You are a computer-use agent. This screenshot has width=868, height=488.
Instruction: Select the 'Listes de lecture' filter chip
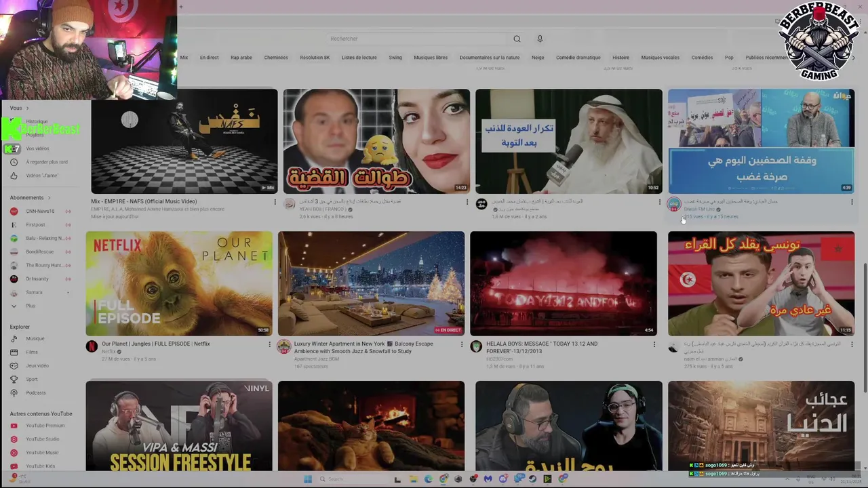tap(359, 58)
